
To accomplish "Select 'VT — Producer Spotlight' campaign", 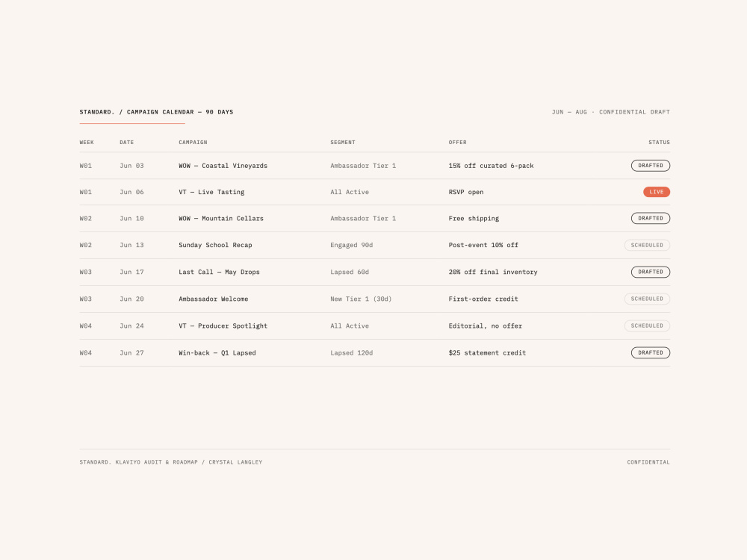I will [x=223, y=326].
